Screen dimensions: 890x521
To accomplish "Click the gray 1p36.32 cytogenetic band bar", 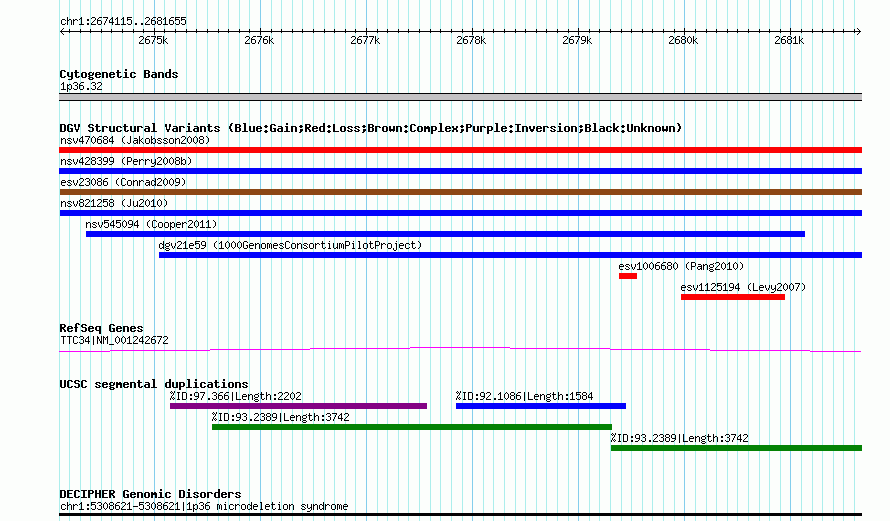I will (x=460, y=97).
